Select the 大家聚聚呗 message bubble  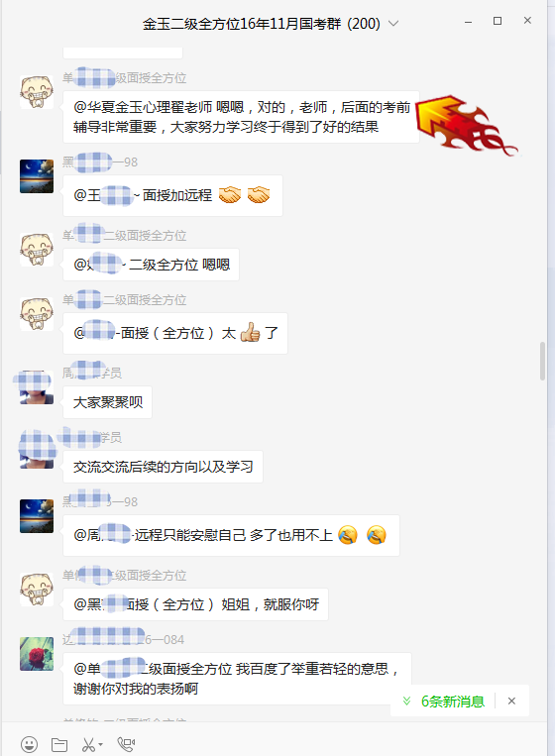tap(107, 402)
